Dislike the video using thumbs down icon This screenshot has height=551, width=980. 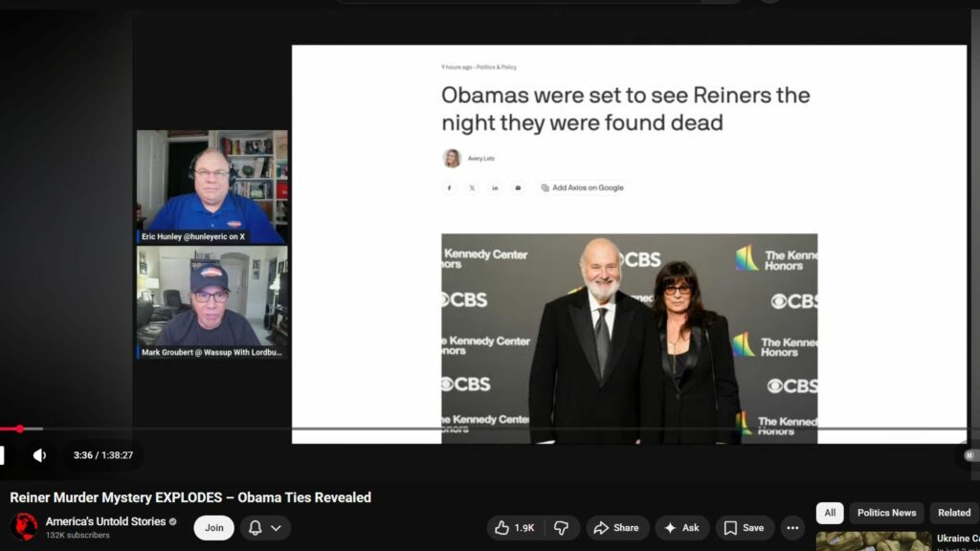click(562, 527)
